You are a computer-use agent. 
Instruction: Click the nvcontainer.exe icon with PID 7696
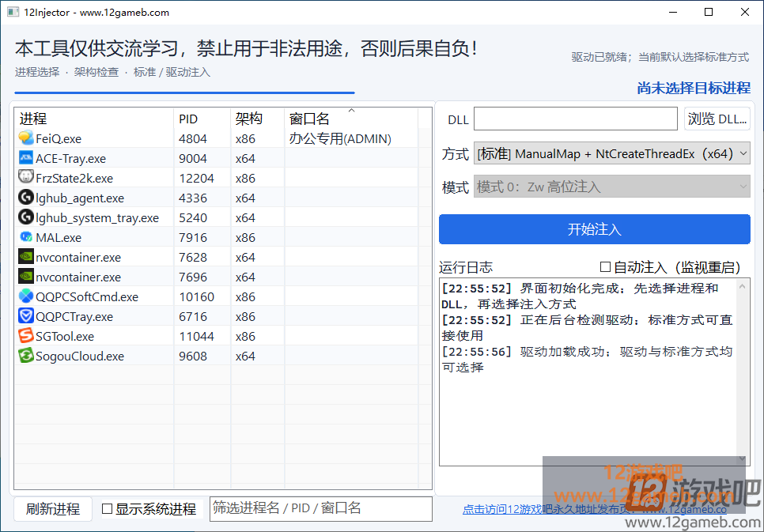coord(26,277)
